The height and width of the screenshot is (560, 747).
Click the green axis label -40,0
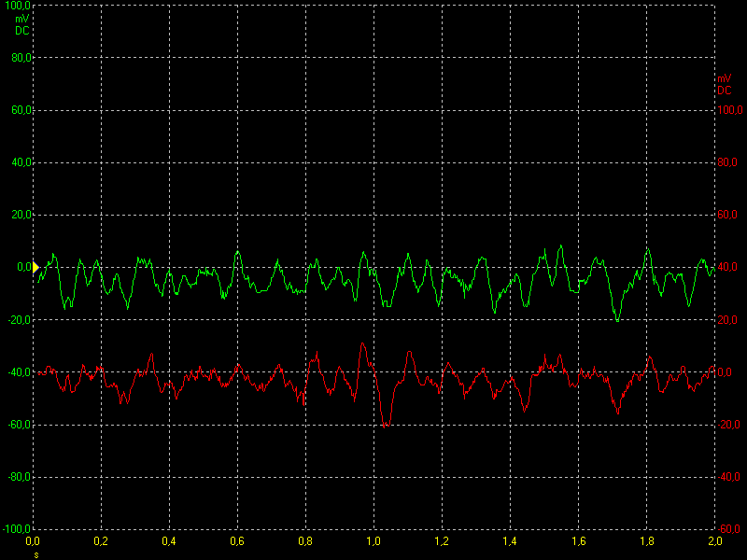20,372
